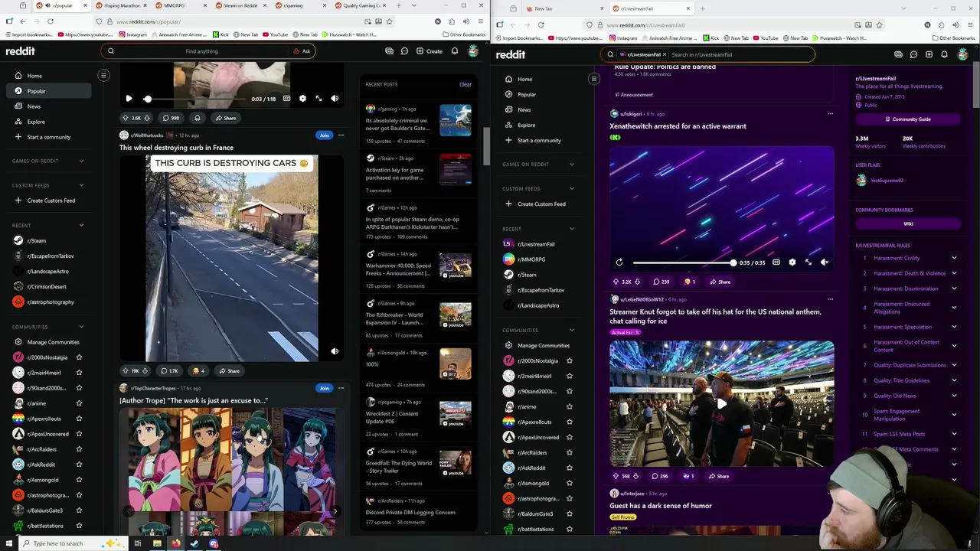Switch to the Steam on Reddit tab

(242, 5)
